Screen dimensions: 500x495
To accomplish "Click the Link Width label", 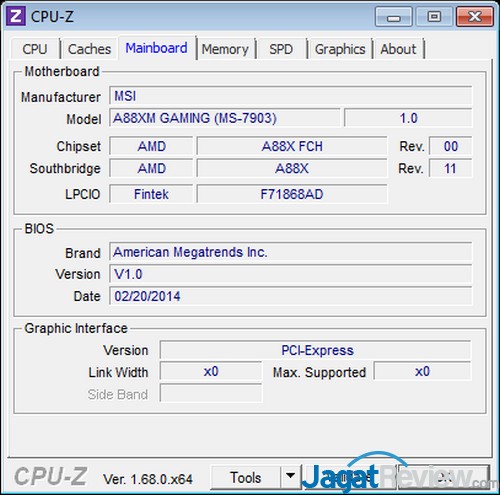I will 118,372.
